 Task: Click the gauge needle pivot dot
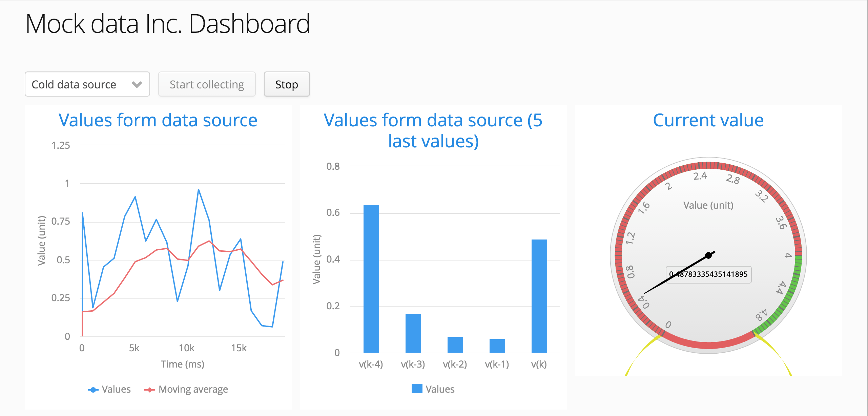click(708, 255)
